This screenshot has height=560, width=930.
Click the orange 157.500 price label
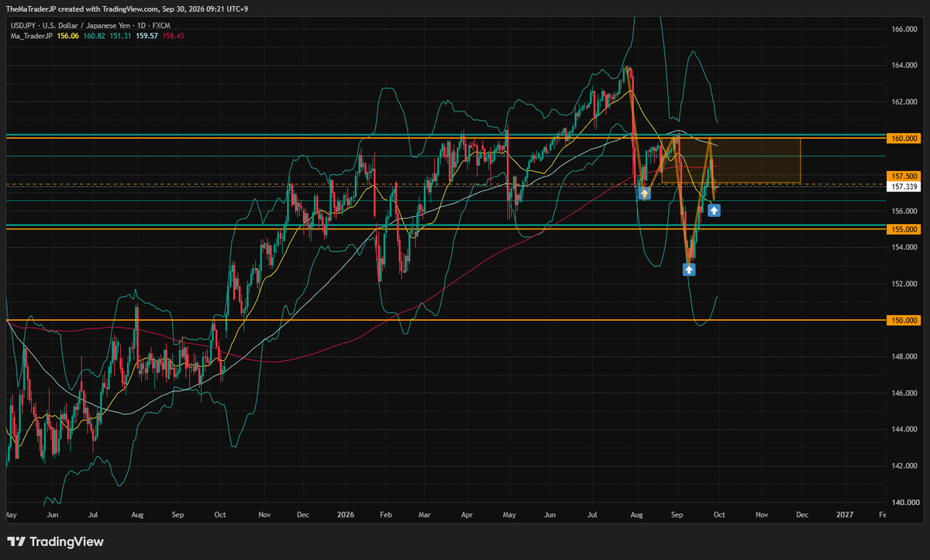click(904, 177)
